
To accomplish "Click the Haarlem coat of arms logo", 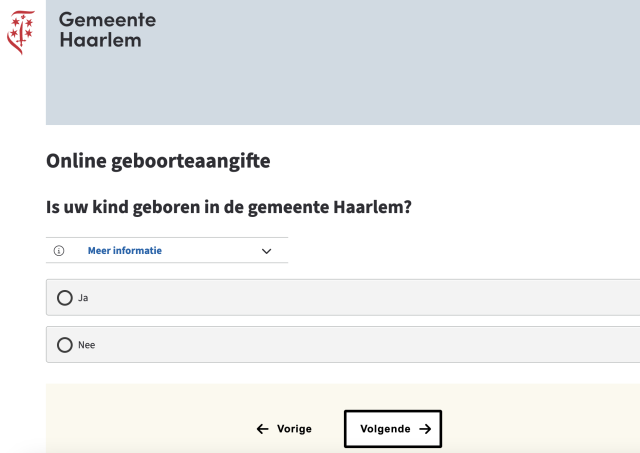I will pyautogui.click(x=20, y=31).
